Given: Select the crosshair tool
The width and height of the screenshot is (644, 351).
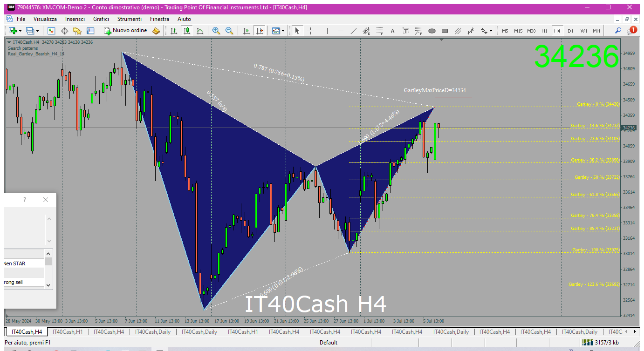Looking at the screenshot, I should coord(310,31).
